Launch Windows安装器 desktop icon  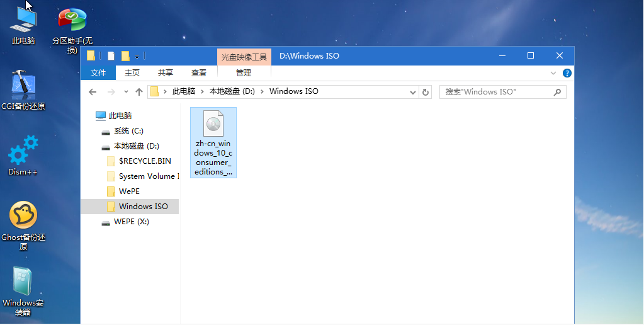[x=23, y=292]
